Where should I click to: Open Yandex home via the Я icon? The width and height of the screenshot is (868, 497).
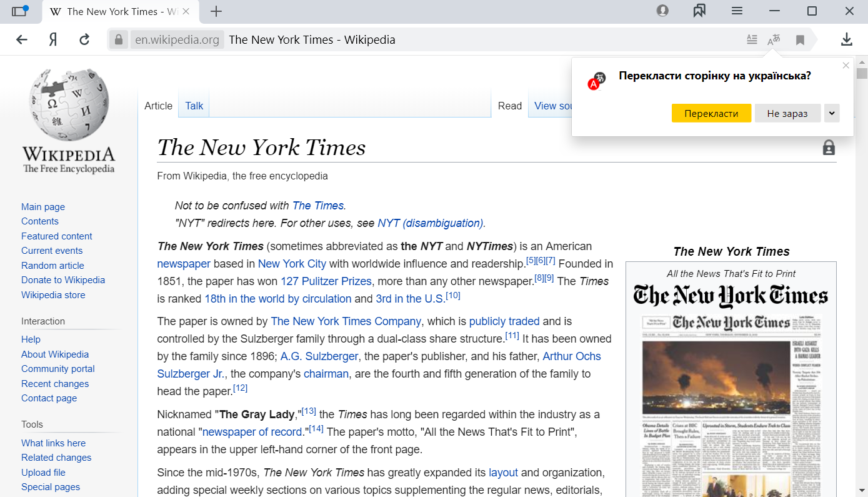[x=53, y=39]
